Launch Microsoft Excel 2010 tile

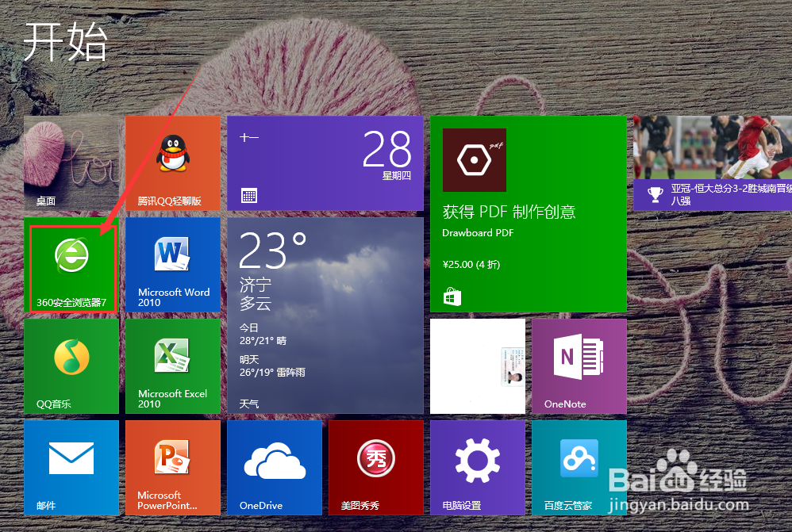[x=173, y=366]
